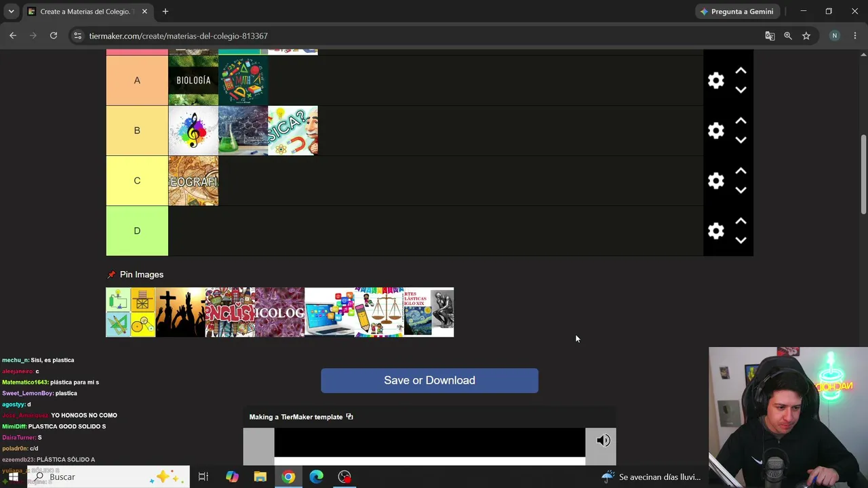Select the colorful treble clef music image
868x488 pixels.
193,131
